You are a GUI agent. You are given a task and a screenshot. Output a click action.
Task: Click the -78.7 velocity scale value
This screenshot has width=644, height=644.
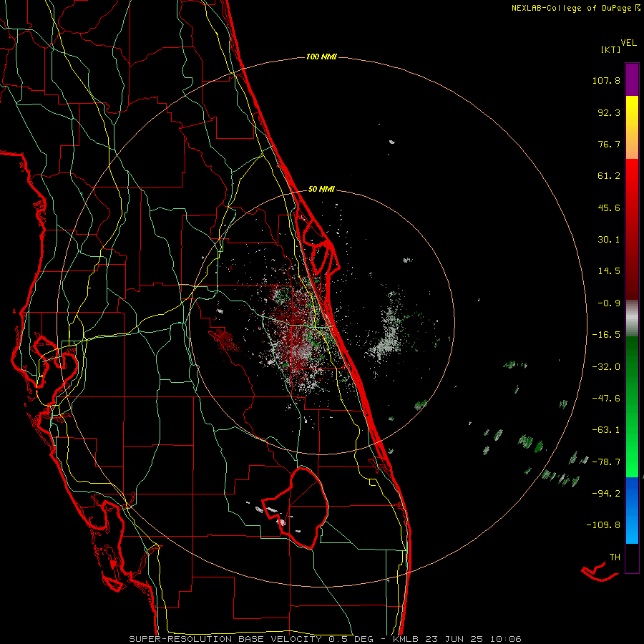pyautogui.click(x=606, y=462)
